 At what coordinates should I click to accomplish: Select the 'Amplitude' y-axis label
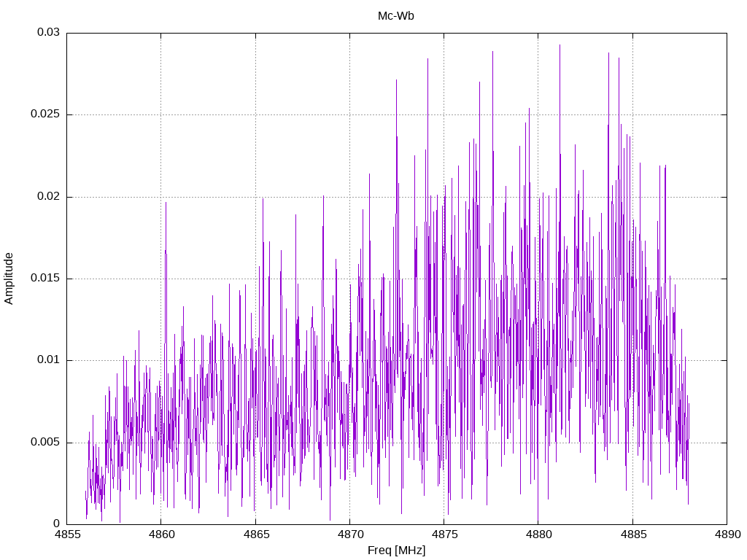(x=9, y=279)
